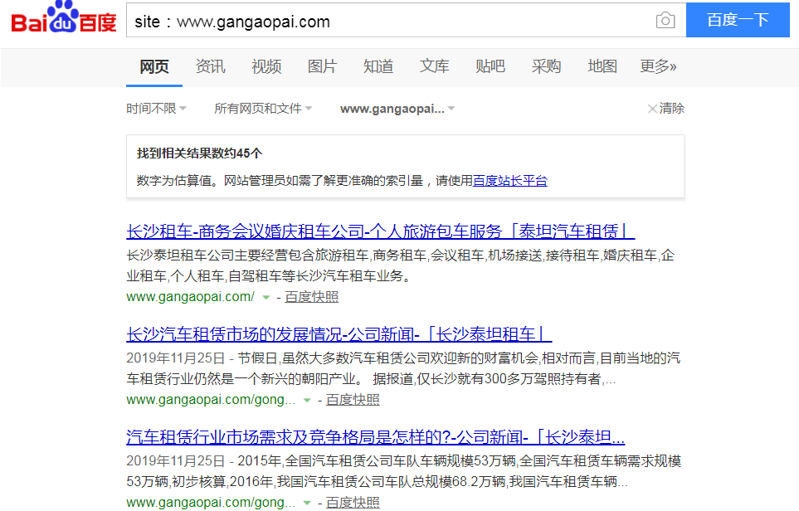Clear filters with 清除

click(x=666, y=109)
